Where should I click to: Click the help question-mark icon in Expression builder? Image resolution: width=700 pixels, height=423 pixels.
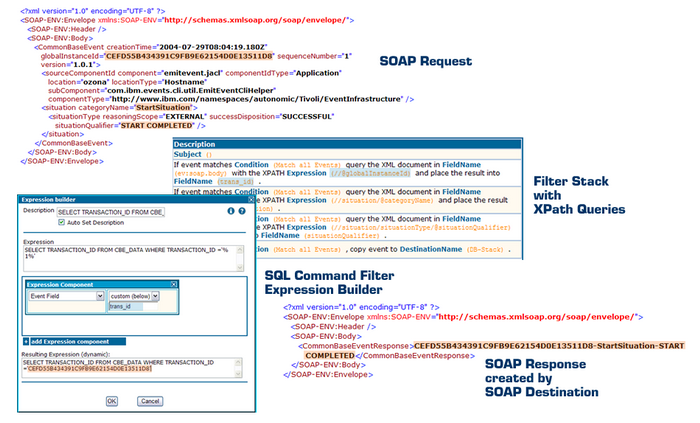tap(242, 211)
